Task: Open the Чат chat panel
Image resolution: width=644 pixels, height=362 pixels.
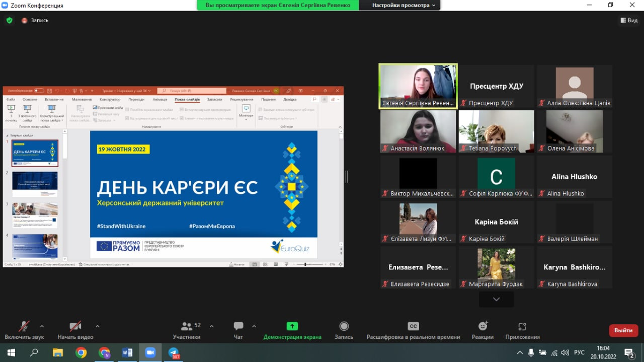Action: (238, 330)
